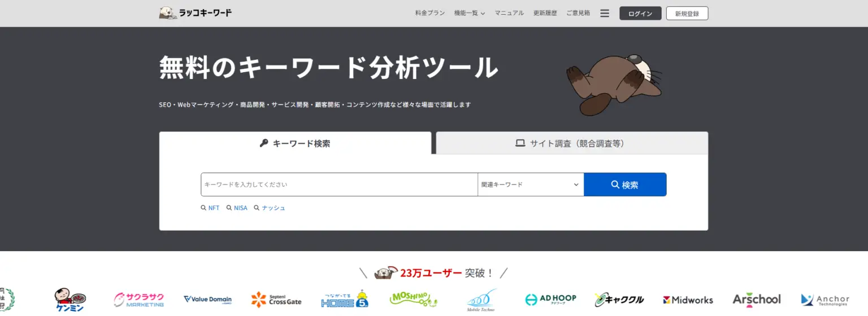Click the Value Domain logo
This screenshot has width=868, height=316.
coord(207,300)
